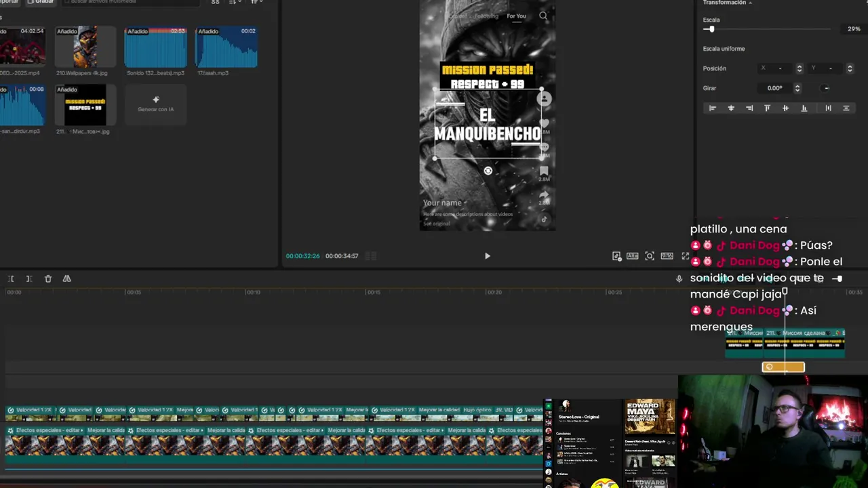Viewport: 868px width, 488px height.
Task: Switch media grid view icon
Action: tap(216, 2)
